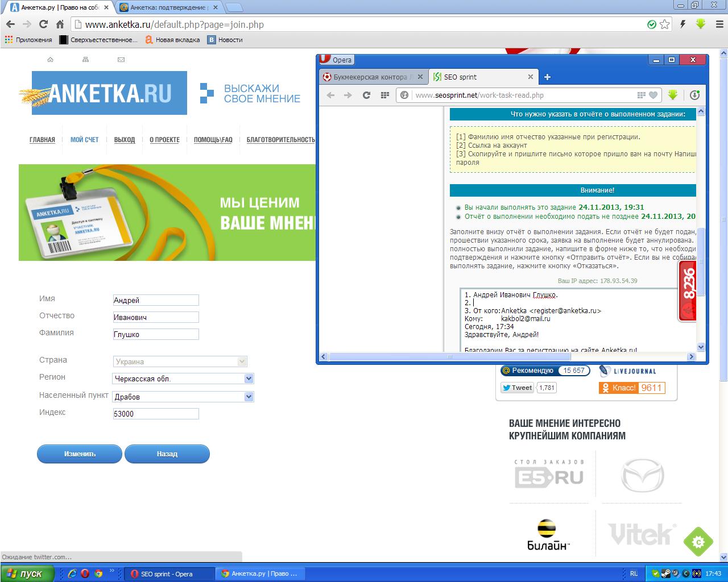
Task: Open the Новости bookmark
Action: (225, 40)
